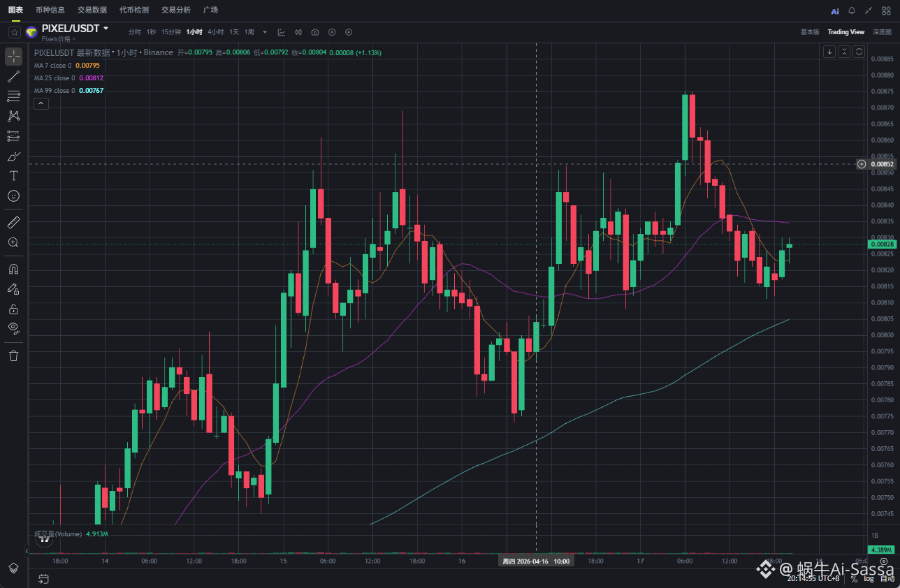This screenshot has width=900, height=588.
Task: Open the candlestick chart style icon
Action: coord(298,32)
